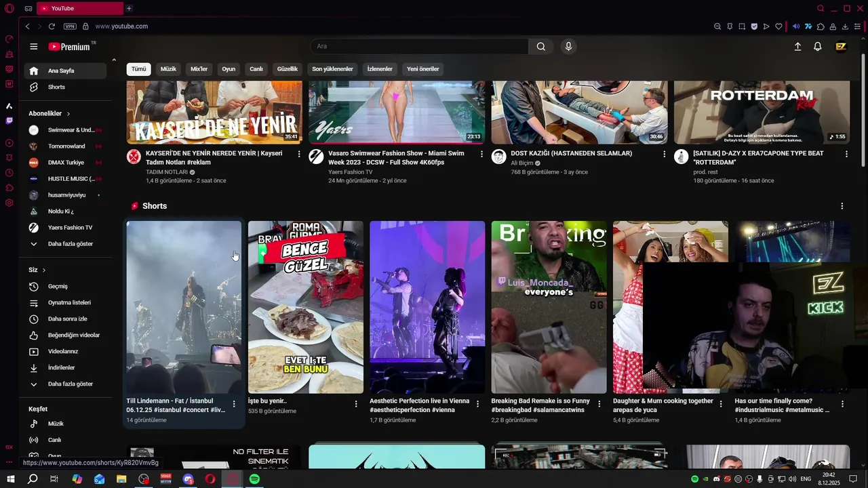
Task: Select the Oyun filter chip
Action: pos(229,69)
